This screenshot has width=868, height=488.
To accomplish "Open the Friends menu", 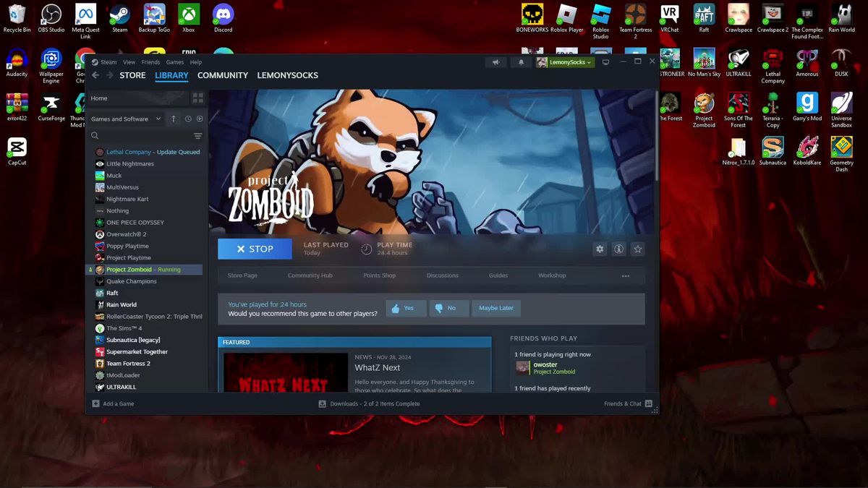I will coord(150,62).
